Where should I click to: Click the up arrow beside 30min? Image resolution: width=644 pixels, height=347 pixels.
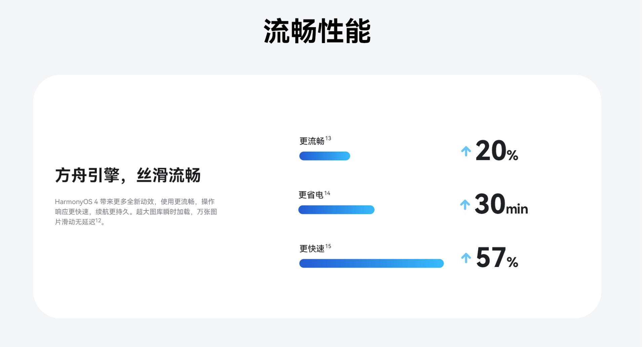[465, 204]
